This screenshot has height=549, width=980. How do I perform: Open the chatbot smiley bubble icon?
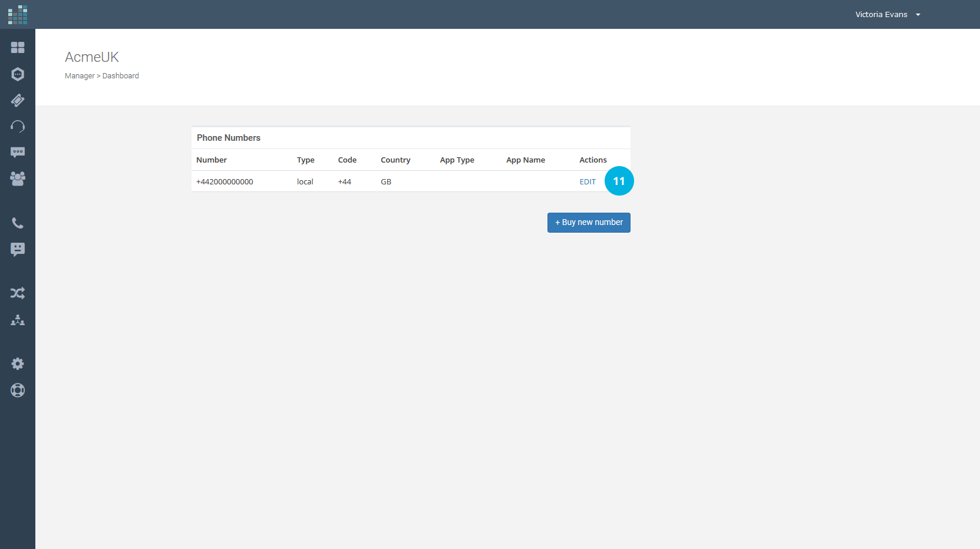click(18, 250)
